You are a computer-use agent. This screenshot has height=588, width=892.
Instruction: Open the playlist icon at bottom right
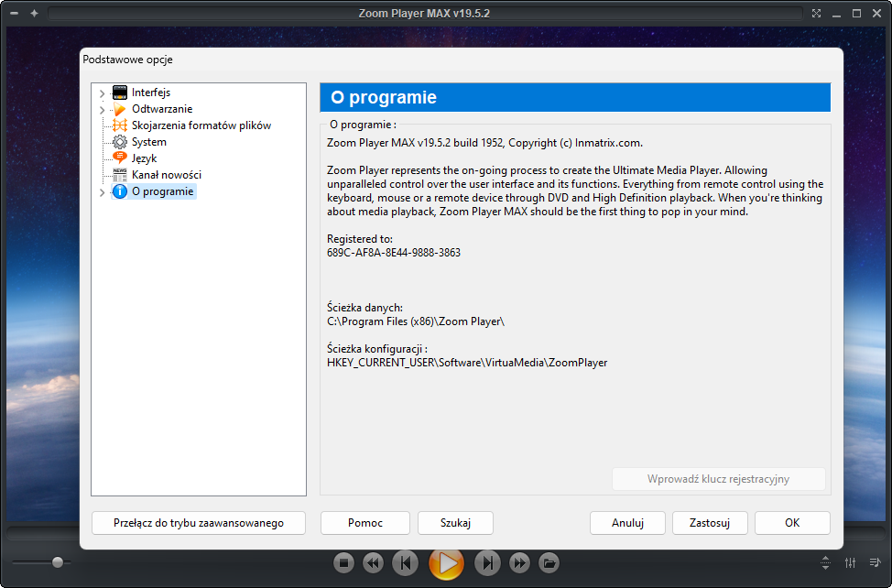pos(875,562)
